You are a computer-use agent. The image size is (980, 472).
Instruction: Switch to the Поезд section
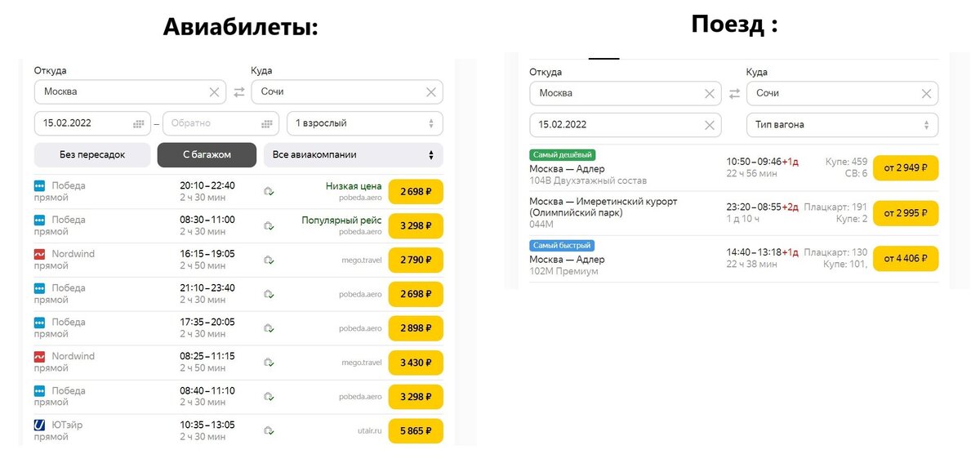[x=733, y=24]
